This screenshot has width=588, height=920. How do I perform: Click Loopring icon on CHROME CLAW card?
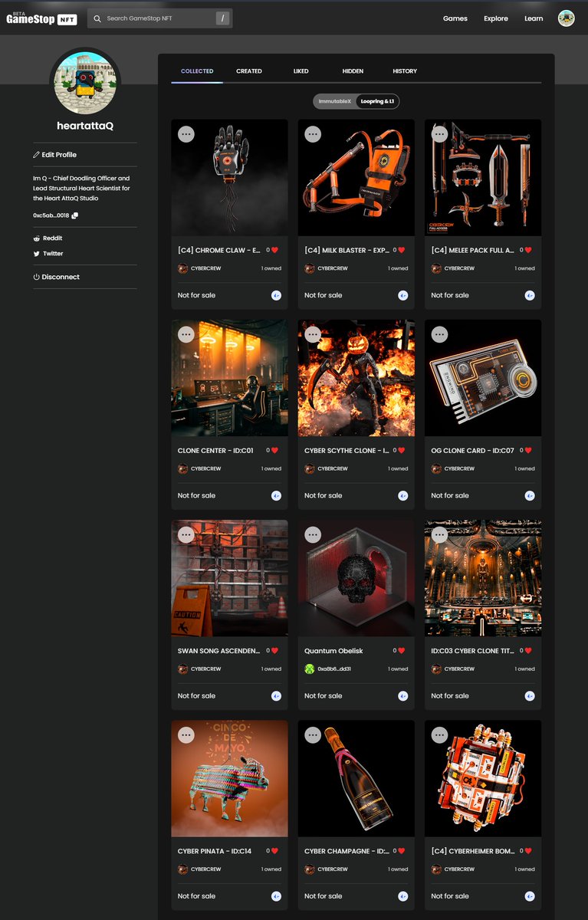[x=276, y=295]
